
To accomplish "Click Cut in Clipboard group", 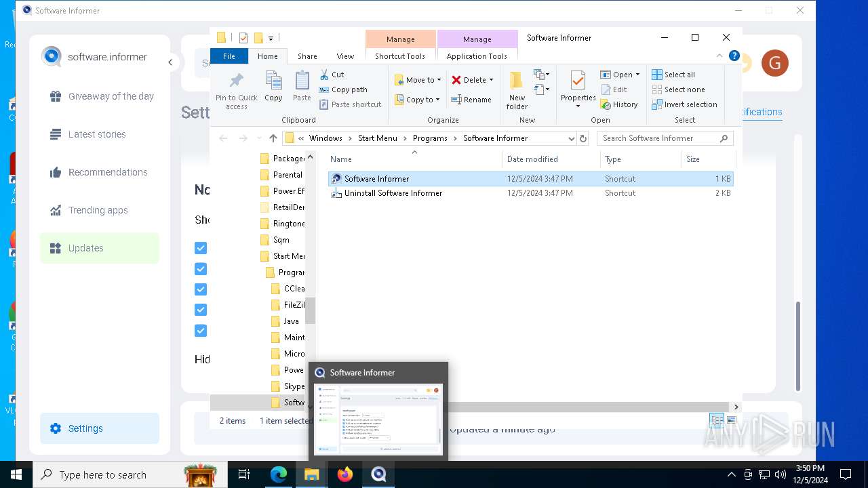I will tap(332, 75).
